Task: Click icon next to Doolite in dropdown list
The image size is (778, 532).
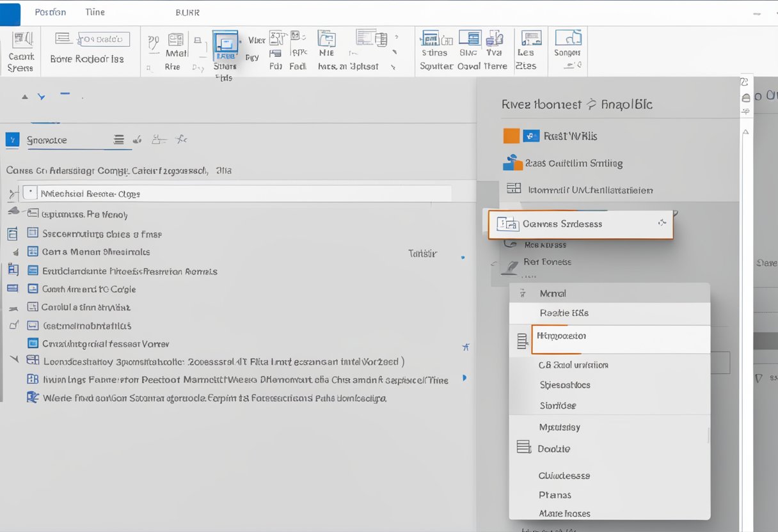Action: click(x=523, y=448)
